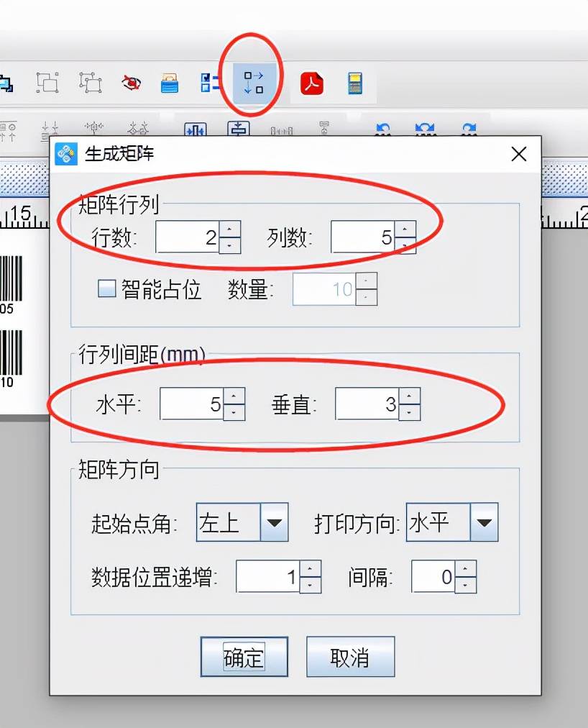Image resolution: width=588 pixels, height=728 pixels.
Task: Increase the 垂直 spacing with up arrow
Action: [409, 396]
